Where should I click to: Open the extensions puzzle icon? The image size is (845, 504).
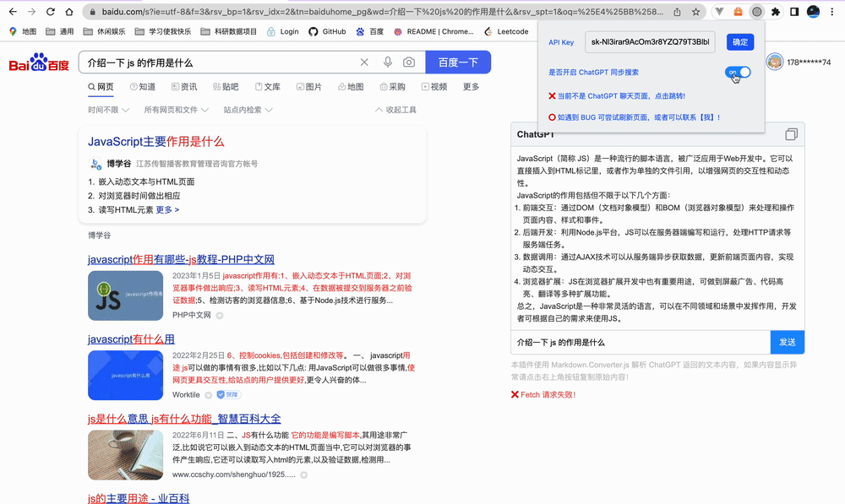click(x=776, y=11)
